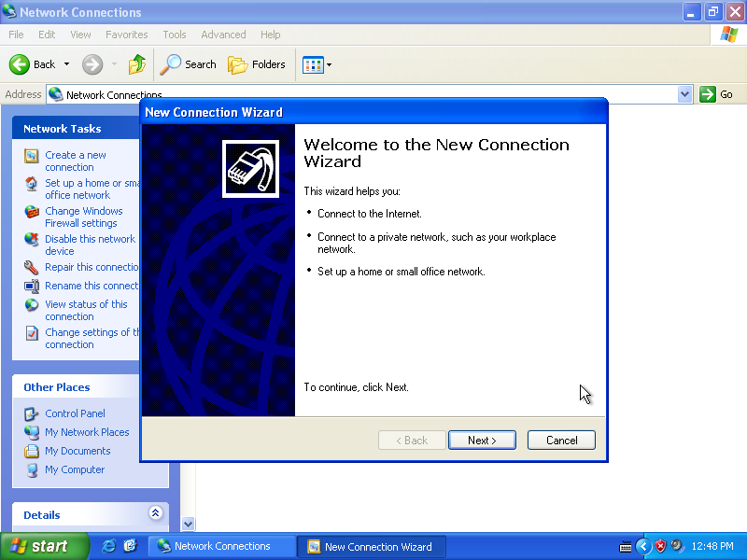Viewport: 747px width, 560px height.
Task: Show hidden tray icons arrow
Action: (x=643, y=546)
